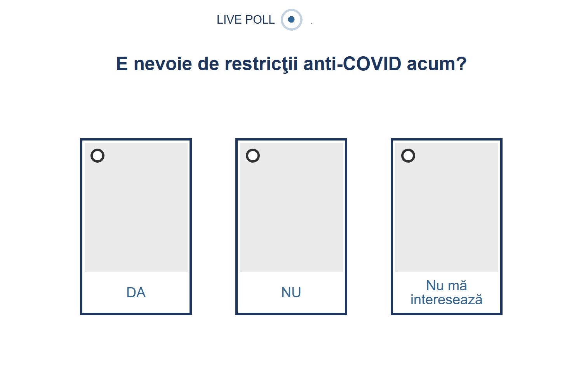Click the 'NU' answer label

[x=291, y=293]
